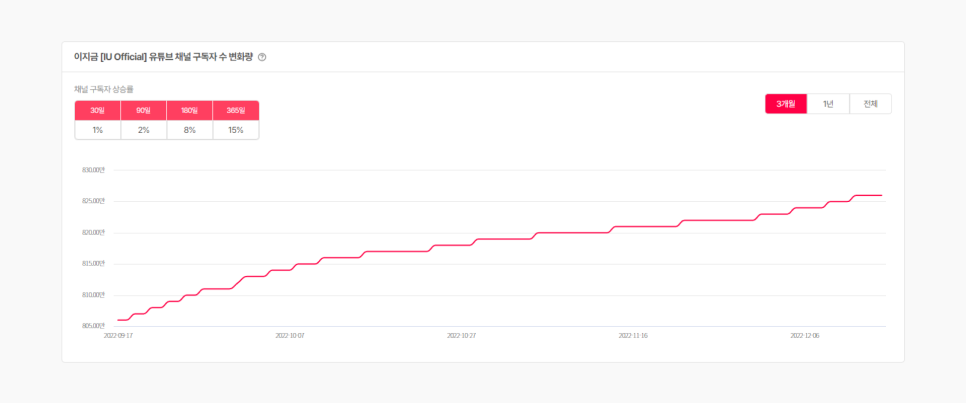Click the pink subscriber trend line

coord(505,239)
